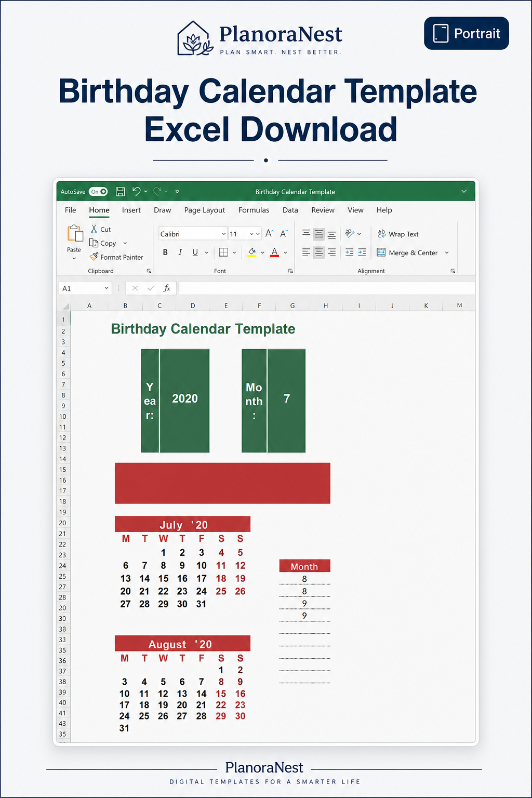Viewport: 532px width, 798px height.
Task: Click the Merge & Center button
Action: pyautogui.click(x=407, y=253)
